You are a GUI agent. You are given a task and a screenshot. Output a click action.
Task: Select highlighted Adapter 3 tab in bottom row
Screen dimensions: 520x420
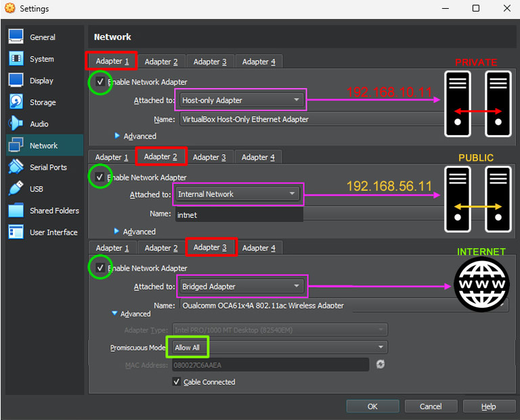click(x=210, y=247)
